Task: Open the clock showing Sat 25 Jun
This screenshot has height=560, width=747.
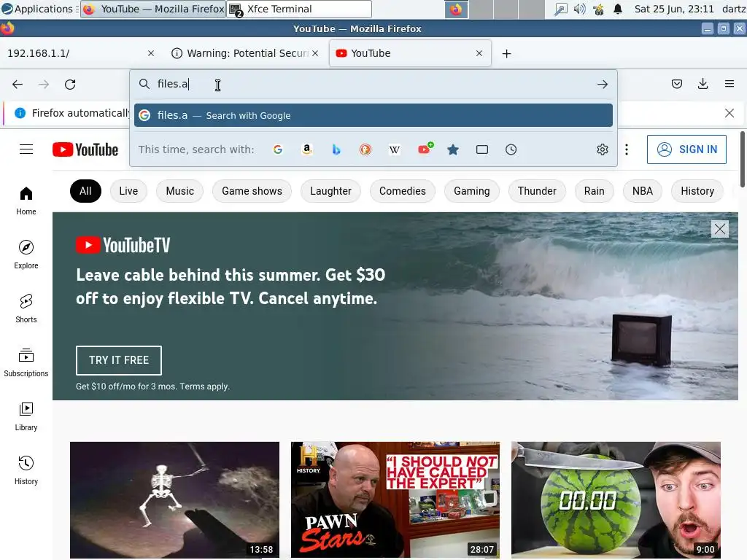Action: pos(673,9)
